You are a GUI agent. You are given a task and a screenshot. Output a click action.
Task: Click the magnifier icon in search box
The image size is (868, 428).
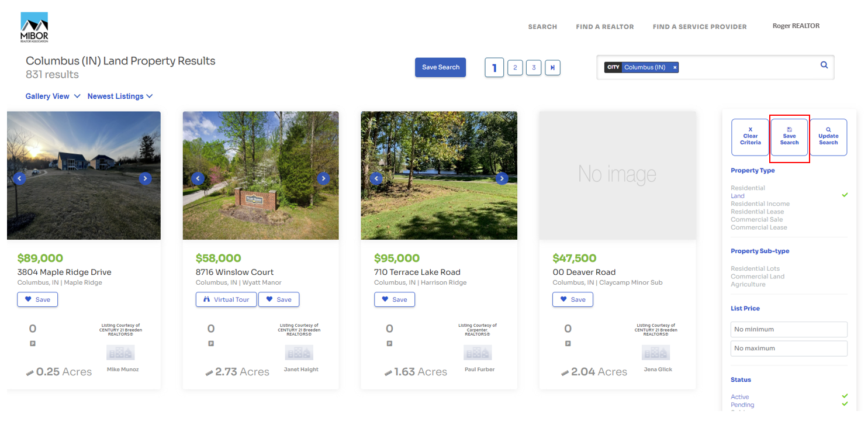[x=824, y=65]
